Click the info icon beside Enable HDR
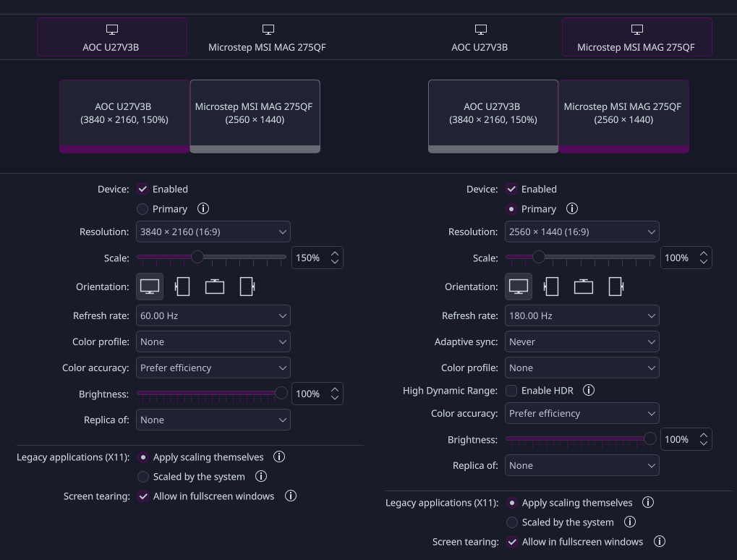The image size is (737, 560). [589, 390]
